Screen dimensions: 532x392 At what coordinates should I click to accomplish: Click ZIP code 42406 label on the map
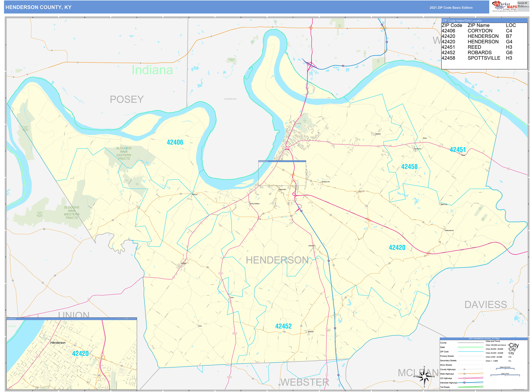pos(176,142)
